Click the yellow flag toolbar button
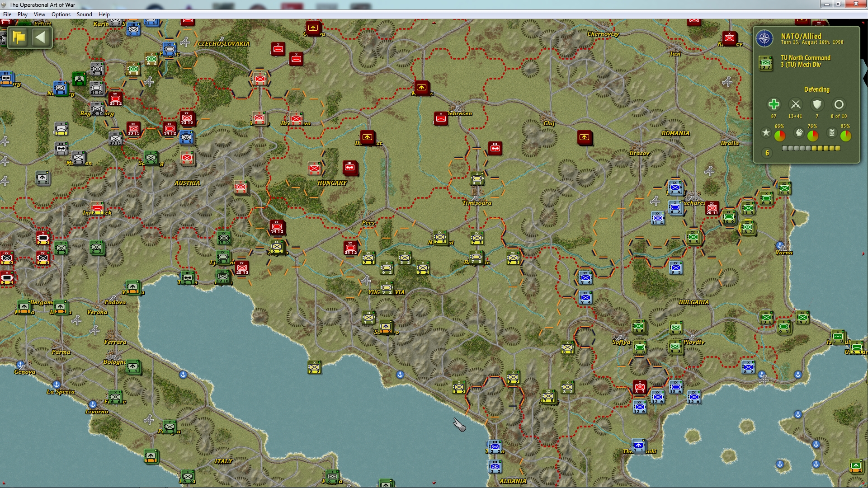Viewport: 868px width, 488px height. (19, 37)
